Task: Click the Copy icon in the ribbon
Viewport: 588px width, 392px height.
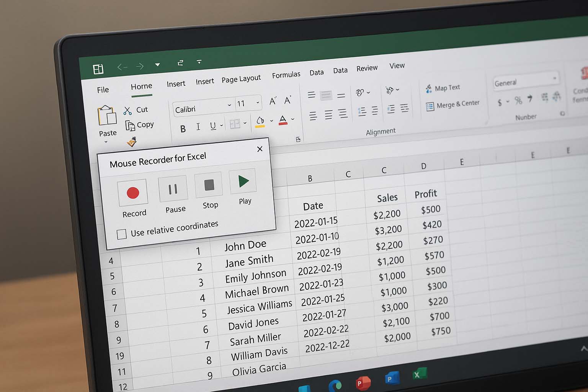Action: (130, 126)
